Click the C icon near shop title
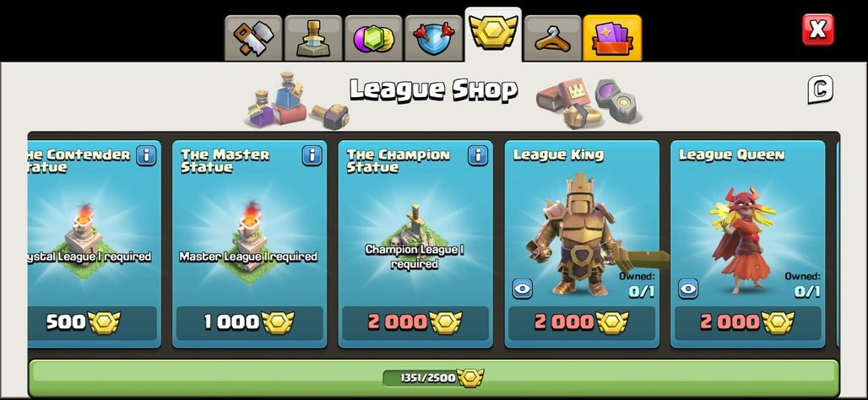The height and width of the screenshot is (400, 868). pos(820,89)
